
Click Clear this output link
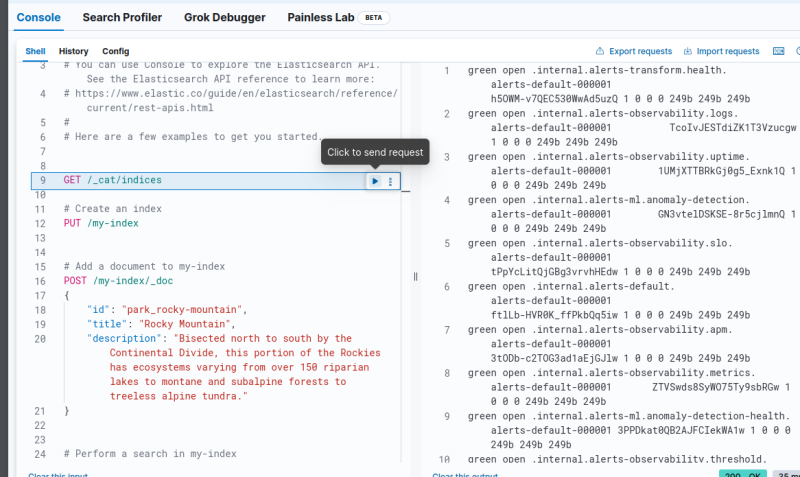click(465, 474)
